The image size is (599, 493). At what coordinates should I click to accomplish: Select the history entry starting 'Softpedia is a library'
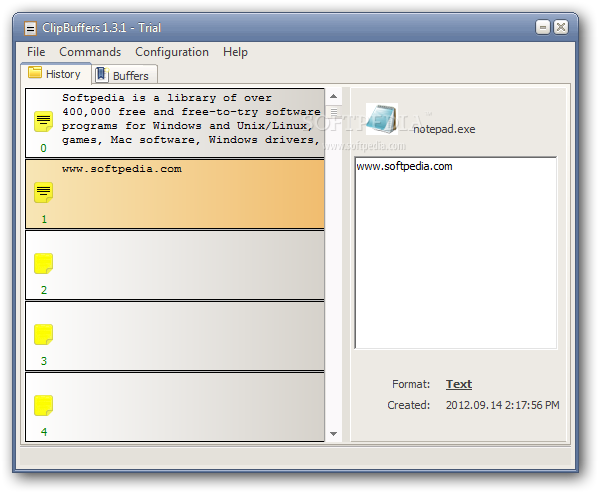[x=175, y=123]
